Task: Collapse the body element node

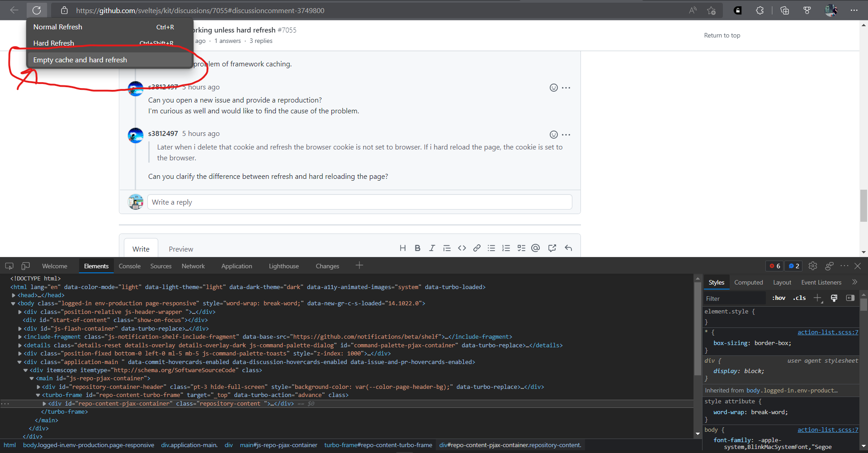Action: tap(14, 304)
